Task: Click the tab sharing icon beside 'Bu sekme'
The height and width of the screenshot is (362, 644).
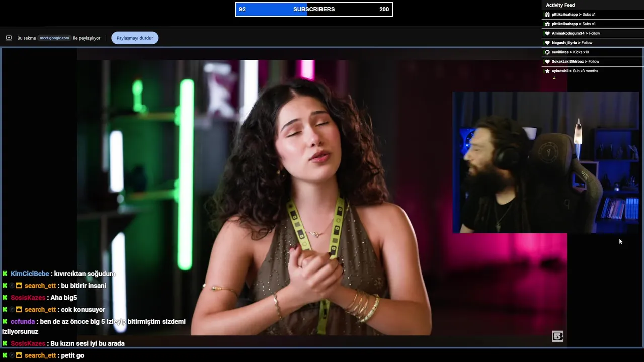Action: point(9,38)
